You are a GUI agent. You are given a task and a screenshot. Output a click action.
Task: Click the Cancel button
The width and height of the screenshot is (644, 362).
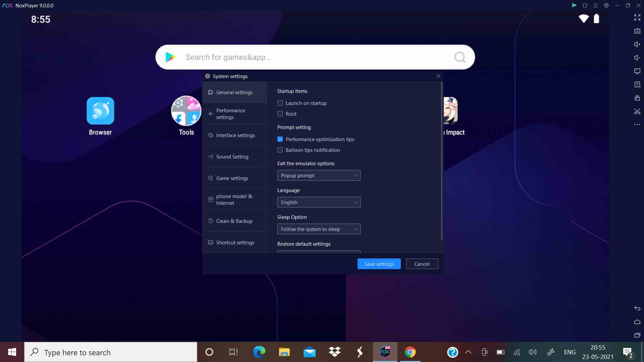[422, 264]
